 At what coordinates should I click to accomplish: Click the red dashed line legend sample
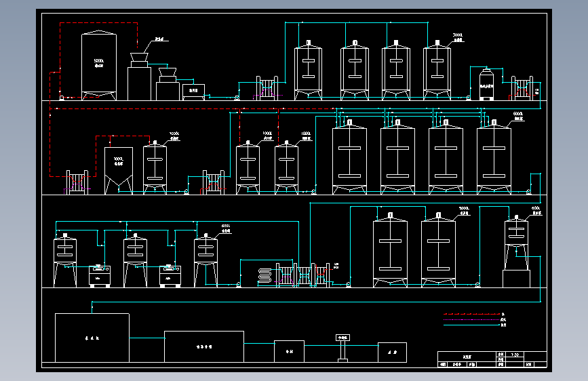[x=472, y=315]
